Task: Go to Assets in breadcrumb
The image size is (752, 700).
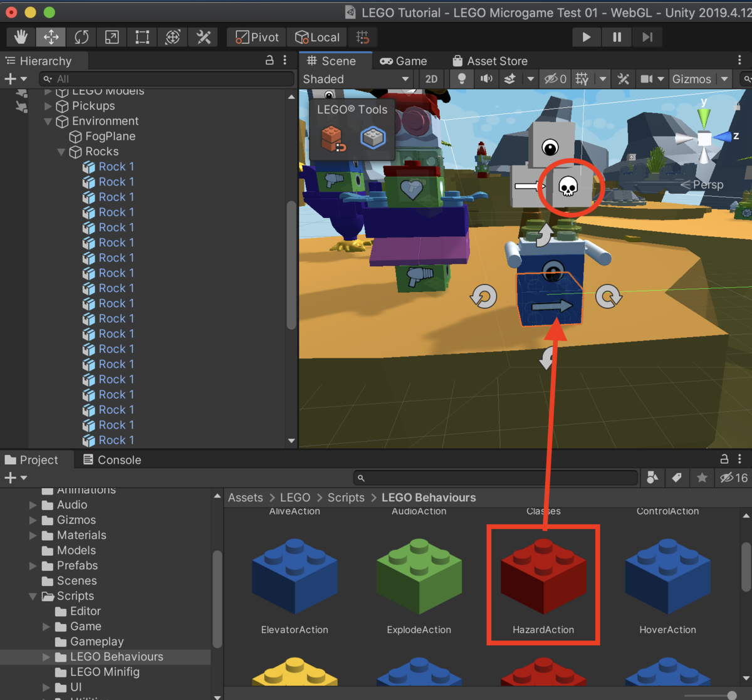Action: (x=246, y=498)
